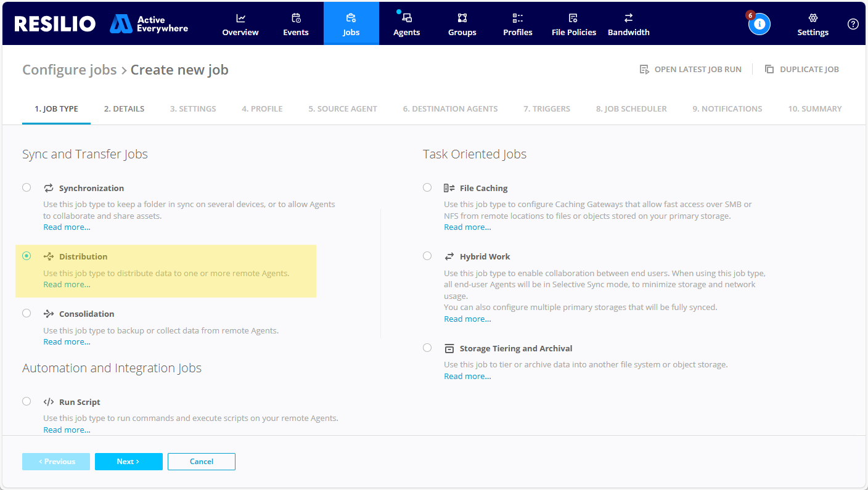Viewport: 868px width, 490px height.
Task: Click the Events icon in the navigation bar
Action: pos(295,23)
